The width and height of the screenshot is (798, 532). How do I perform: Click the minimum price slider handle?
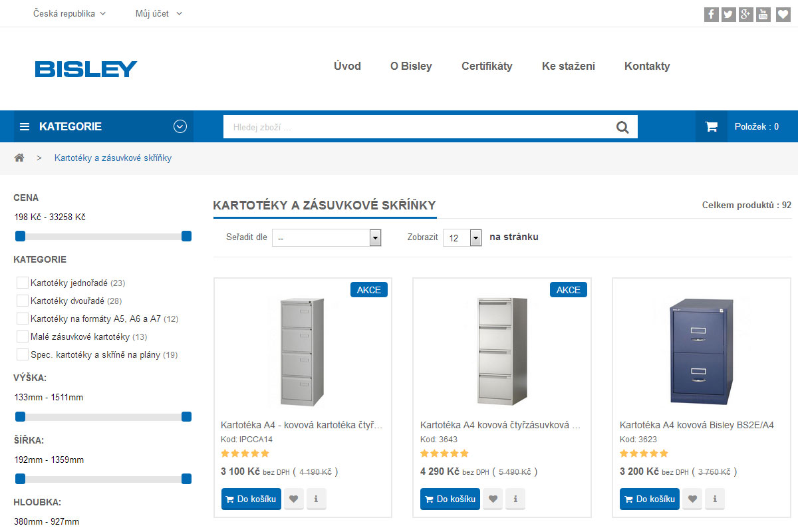coord(20,236)
